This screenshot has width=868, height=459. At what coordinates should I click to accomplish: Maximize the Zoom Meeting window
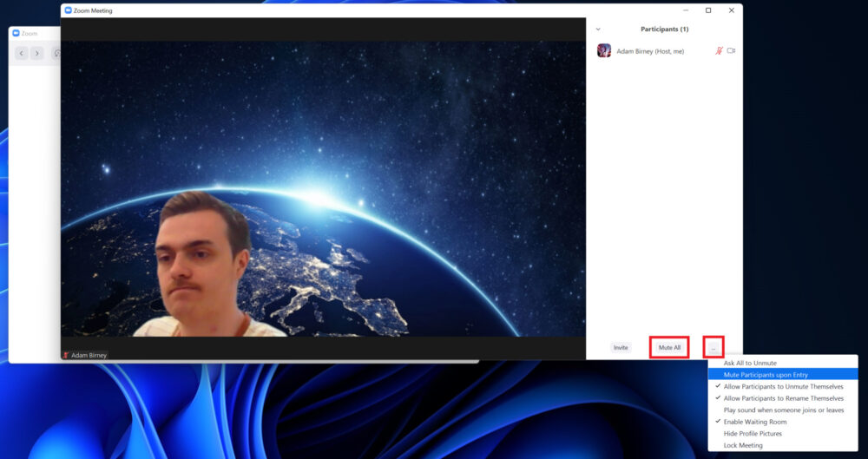pyautogui.click(x=708, y=10)
